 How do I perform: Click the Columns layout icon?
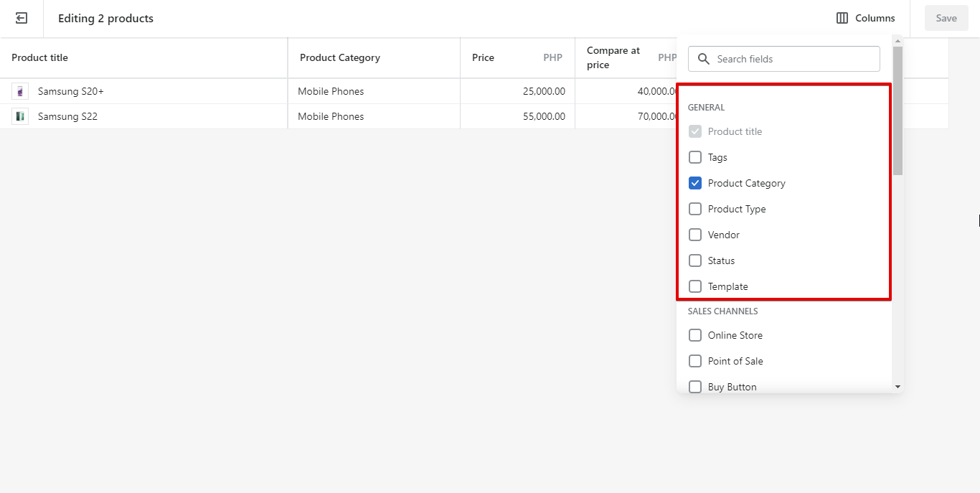pyautogui.click(x=842, y=19)
